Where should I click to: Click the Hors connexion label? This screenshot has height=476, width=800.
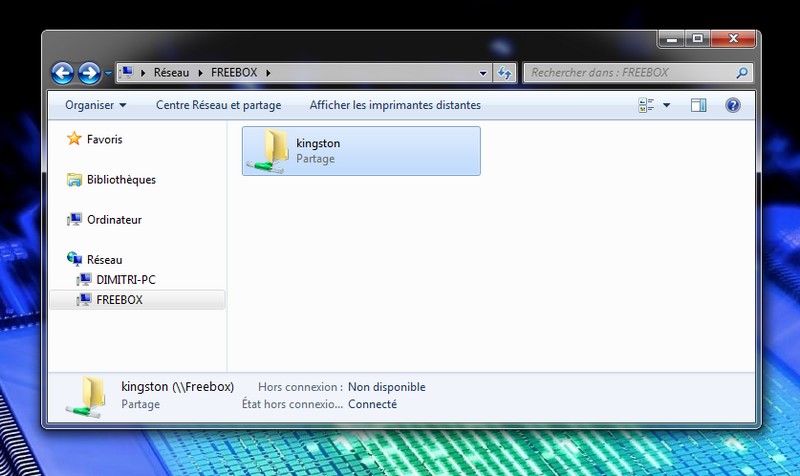pyautogui.click(x=300, y=387)
